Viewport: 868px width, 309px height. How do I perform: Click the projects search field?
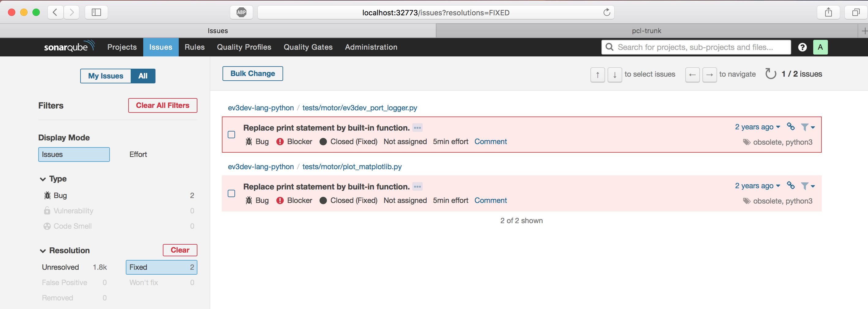(x=696, y=47)
